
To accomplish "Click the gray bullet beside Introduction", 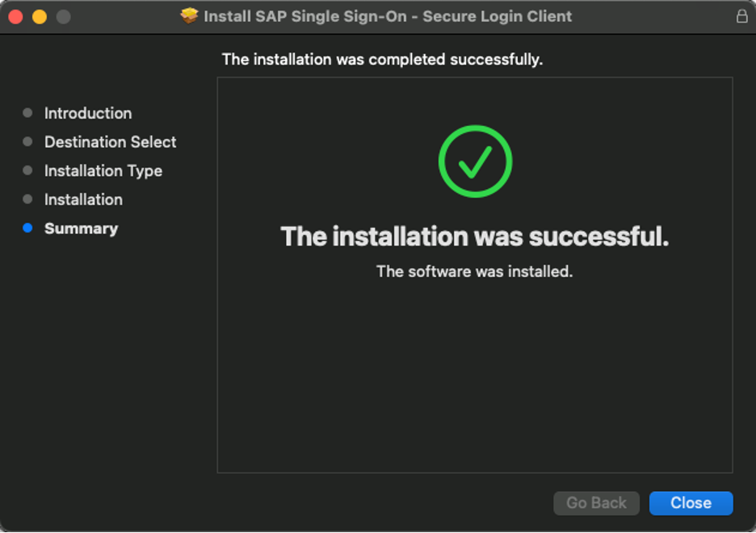I will pos(27,113).
